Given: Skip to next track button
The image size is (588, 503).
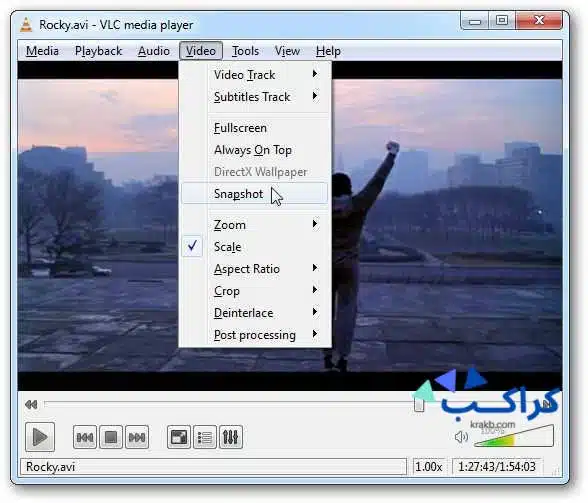Looking at the screenshot, I should [x=137, y=437].
